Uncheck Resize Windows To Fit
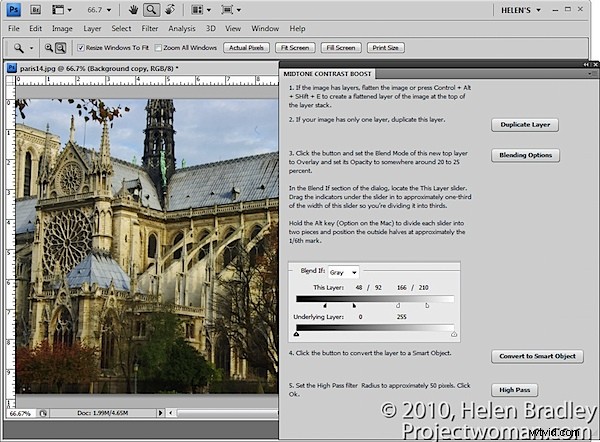 pos(81,48)
